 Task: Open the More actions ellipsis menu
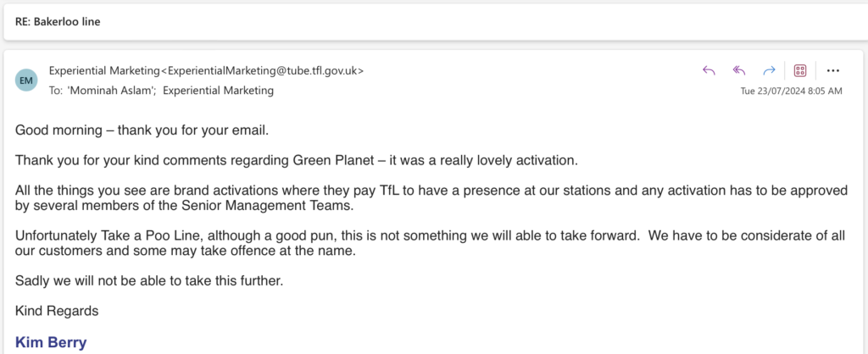pos(832,71)
